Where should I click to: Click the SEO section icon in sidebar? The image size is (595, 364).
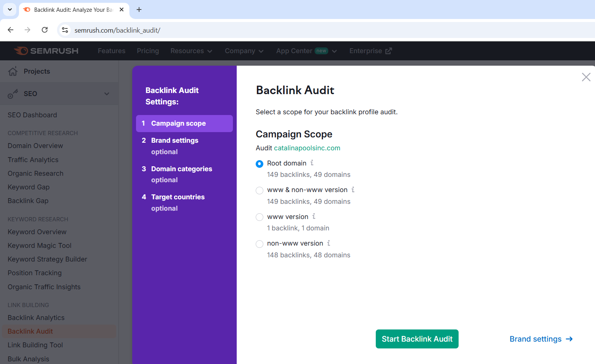13,94
